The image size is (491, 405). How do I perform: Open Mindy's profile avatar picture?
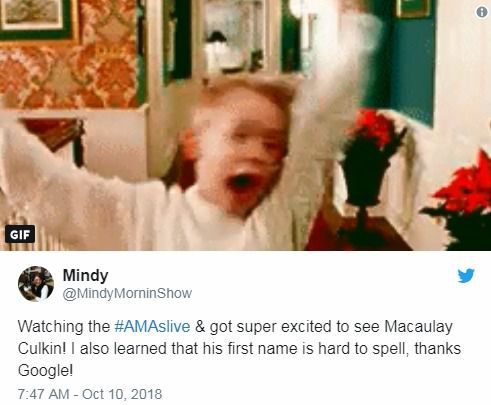pos(36,284)
